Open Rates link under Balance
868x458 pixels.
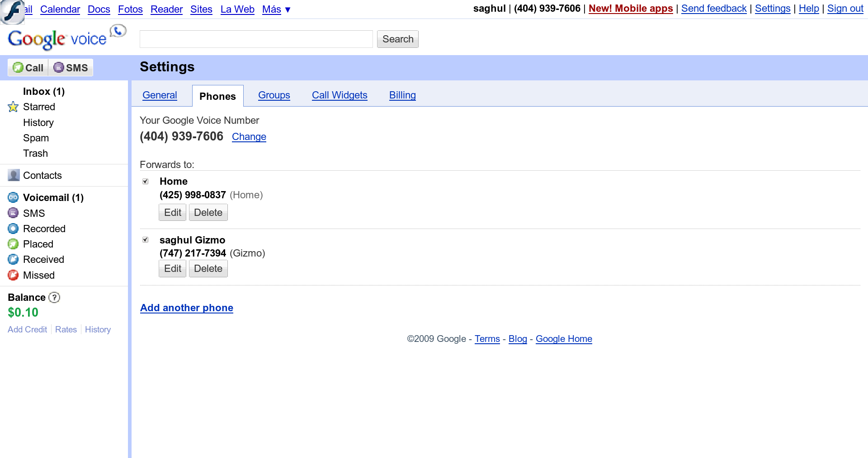point(66,330)
